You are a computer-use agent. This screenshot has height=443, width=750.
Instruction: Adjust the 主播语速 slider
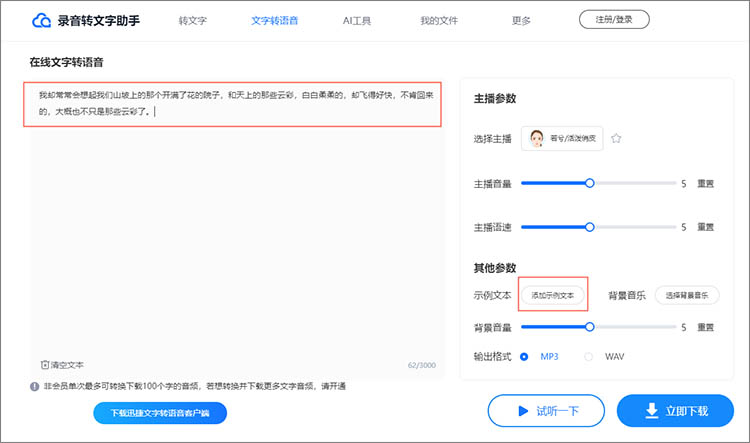point(590,227)
